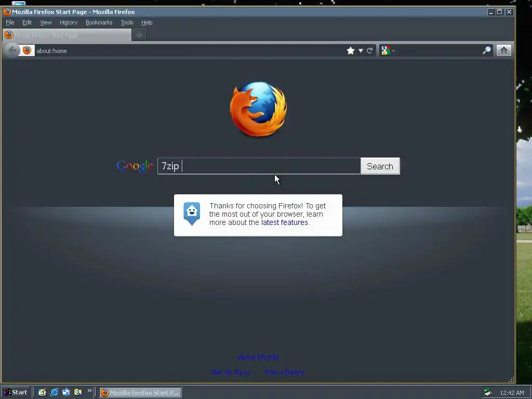Image resolution: width=532 pixels, height=399 pixels.
Task: Open the About Mozilla link
Action: (x=258, y=357)
